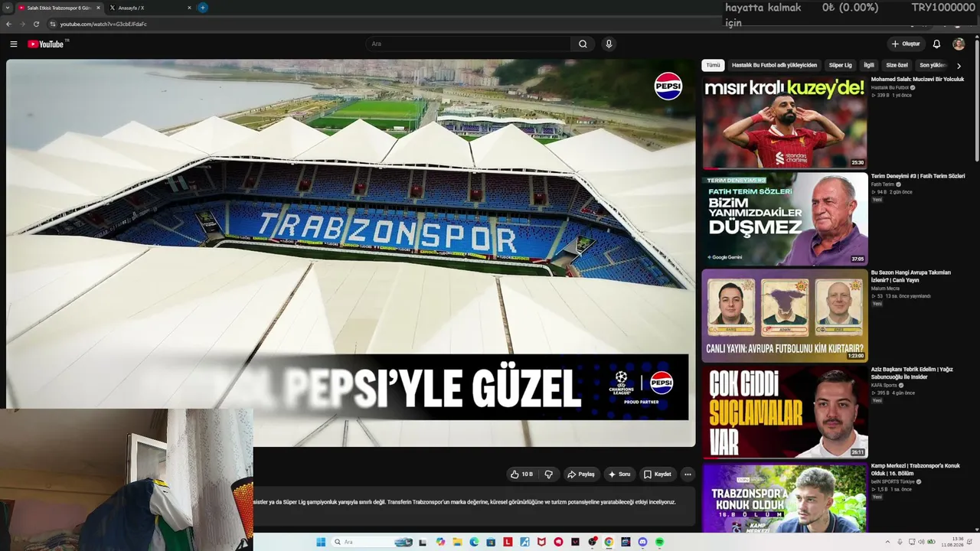Like the video with thumbs up
The image size is (980, 551).
click(521, 474)
